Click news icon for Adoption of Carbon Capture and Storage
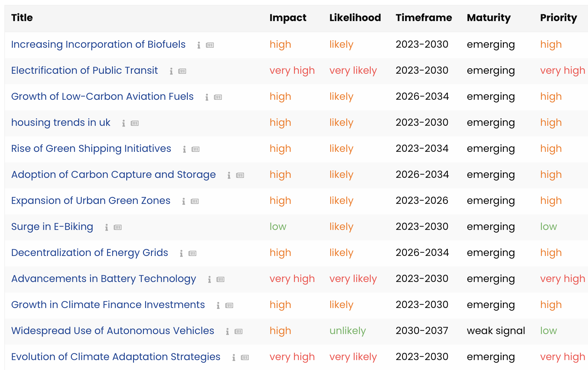 240,175
